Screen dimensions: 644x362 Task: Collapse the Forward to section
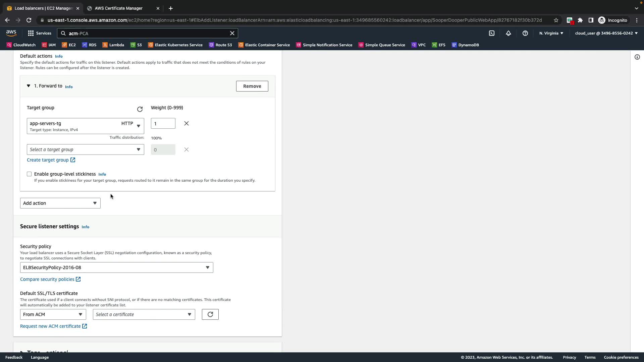(x=29, y=86)
